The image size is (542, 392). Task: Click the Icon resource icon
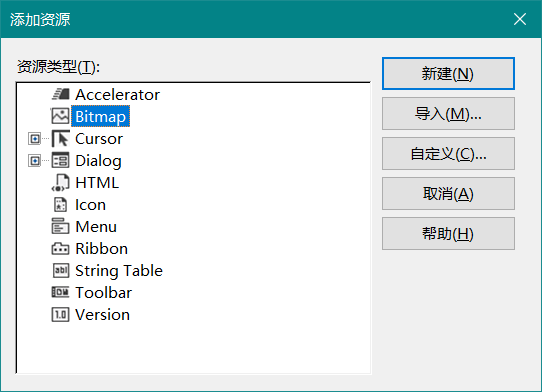tap(60, 205)
